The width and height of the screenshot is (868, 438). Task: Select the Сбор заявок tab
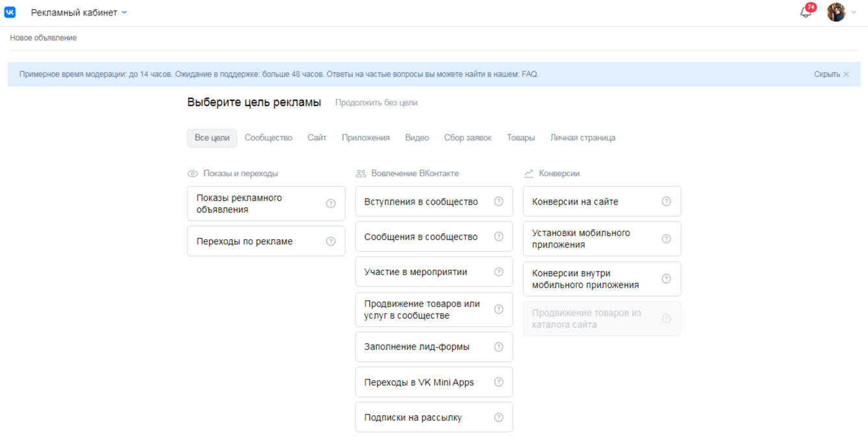click(x=467, y=138)
